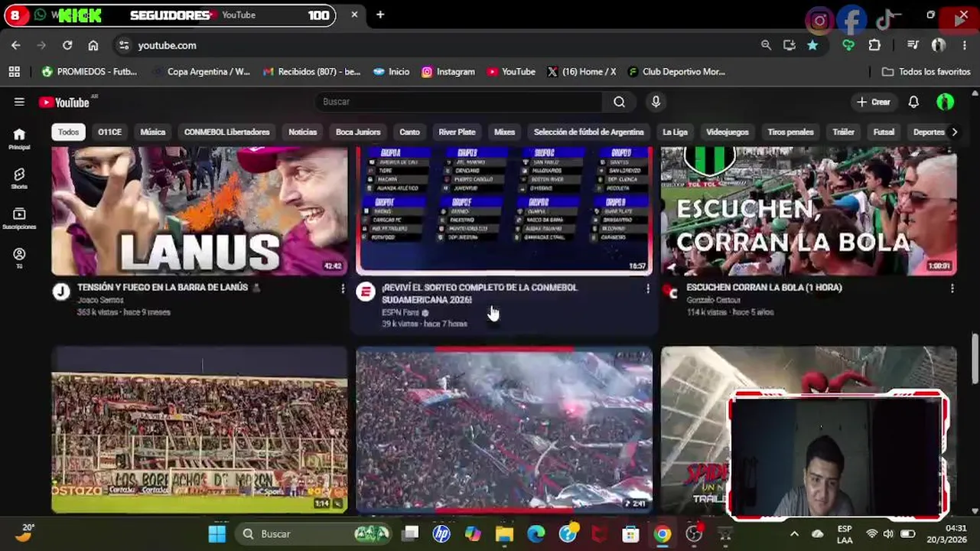Open Microsoft Edge from the taskbar

pyautogui.click(x=536, y=533)
